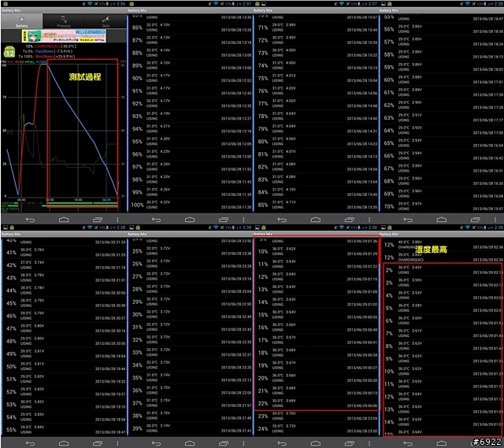Select the 60% log row
Viewport: 504px width, 448px height.
[x=443, y=80]
